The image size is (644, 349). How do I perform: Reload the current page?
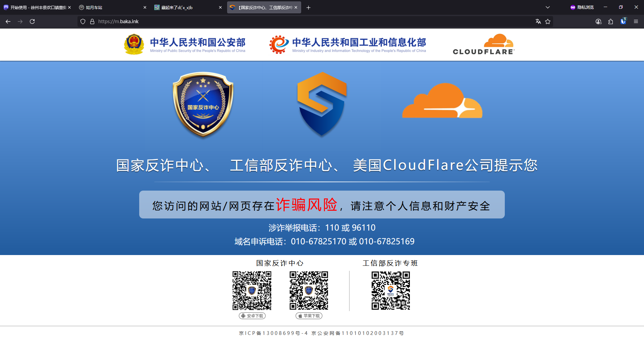32,21
